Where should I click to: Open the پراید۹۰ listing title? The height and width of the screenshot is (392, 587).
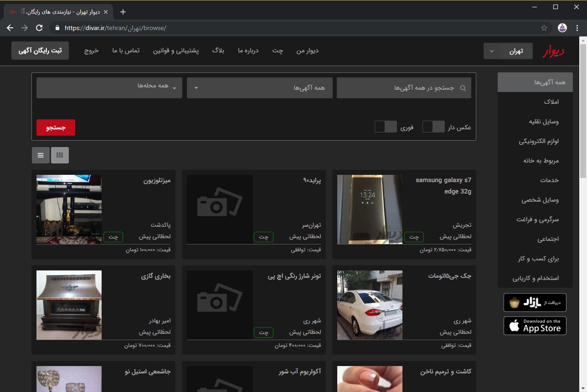click(312, 180)
